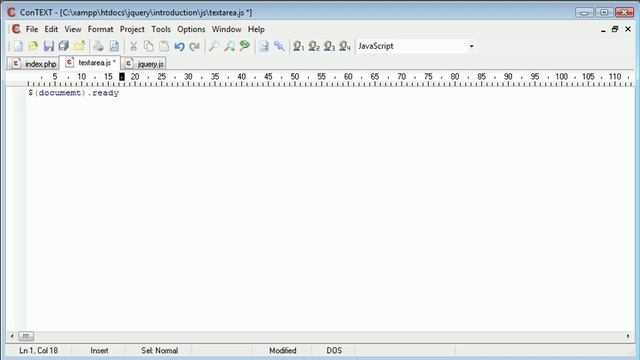Viewport: 640px width, 360px height.
Task: Click the blue tool icon before user keys
Action: tap(280, 46)
